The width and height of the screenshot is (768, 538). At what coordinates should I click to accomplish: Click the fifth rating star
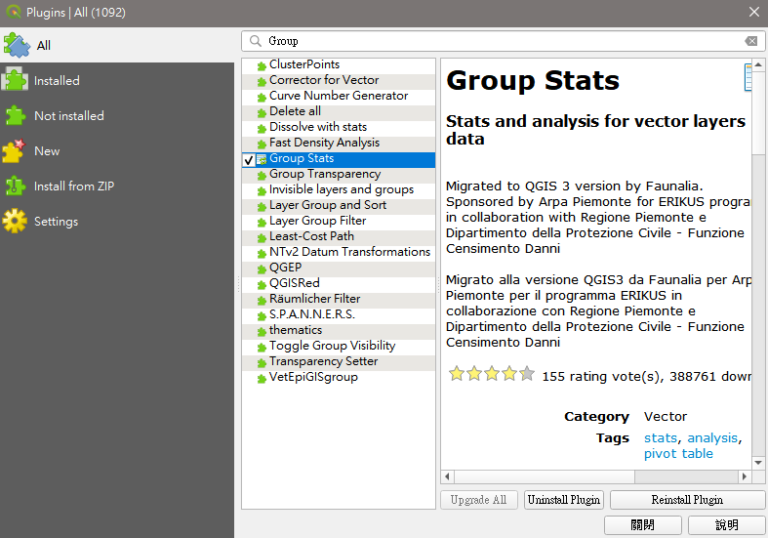pyautogui.click(x=527, y=374)
